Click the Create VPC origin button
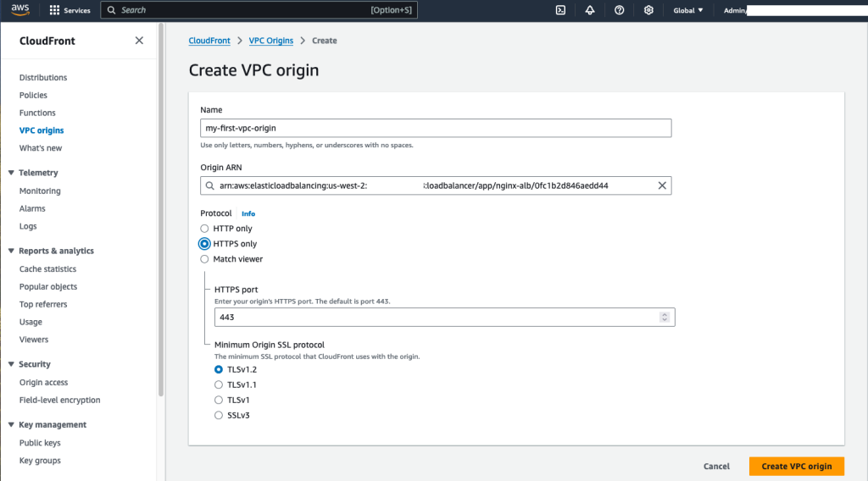 tap(797, 466)
